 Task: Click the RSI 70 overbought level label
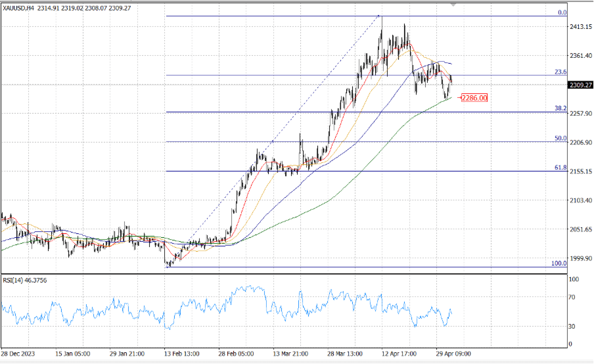tap(572, 297)
